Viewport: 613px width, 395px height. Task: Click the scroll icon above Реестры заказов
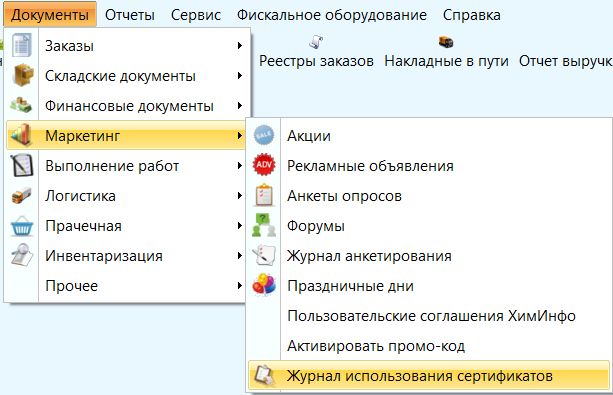point(316,41)
